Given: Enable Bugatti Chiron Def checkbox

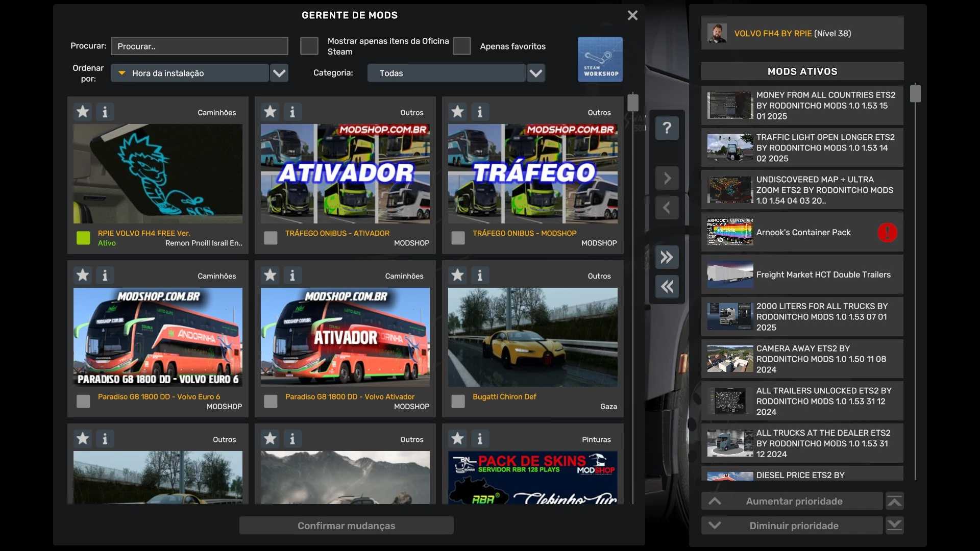Looking at the screenshot, I should point(458,402).
